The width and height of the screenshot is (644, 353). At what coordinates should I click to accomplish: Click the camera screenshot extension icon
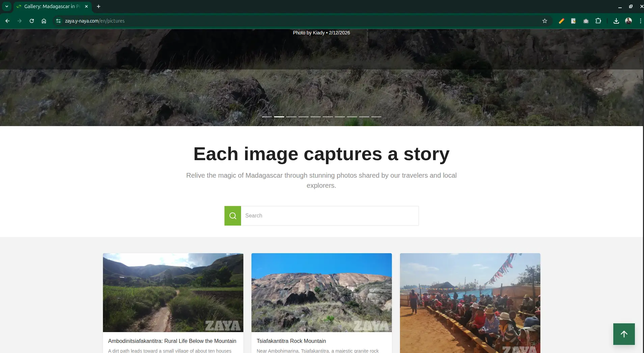click(586, 21)
